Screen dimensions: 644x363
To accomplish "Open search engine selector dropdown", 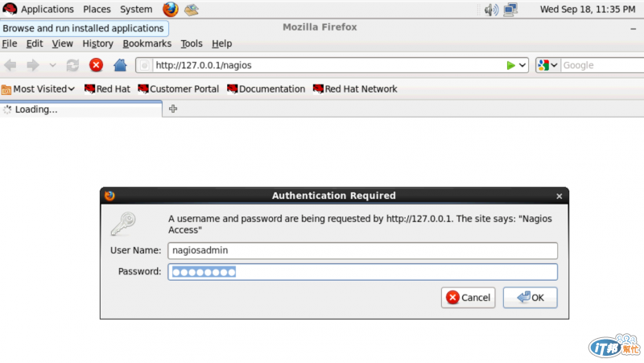I will tap(548, 65).
